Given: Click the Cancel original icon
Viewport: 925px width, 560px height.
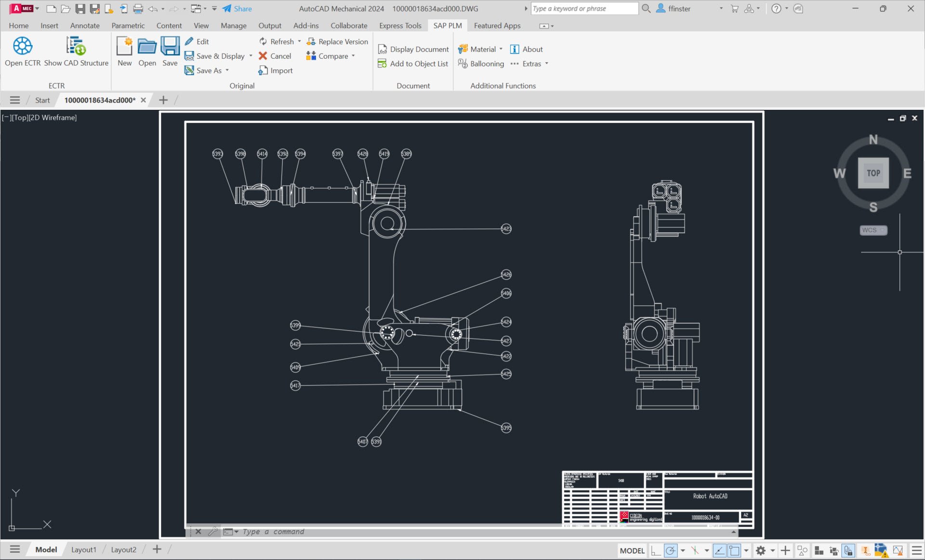Looking at the screenshot, I should coord(263,56).
